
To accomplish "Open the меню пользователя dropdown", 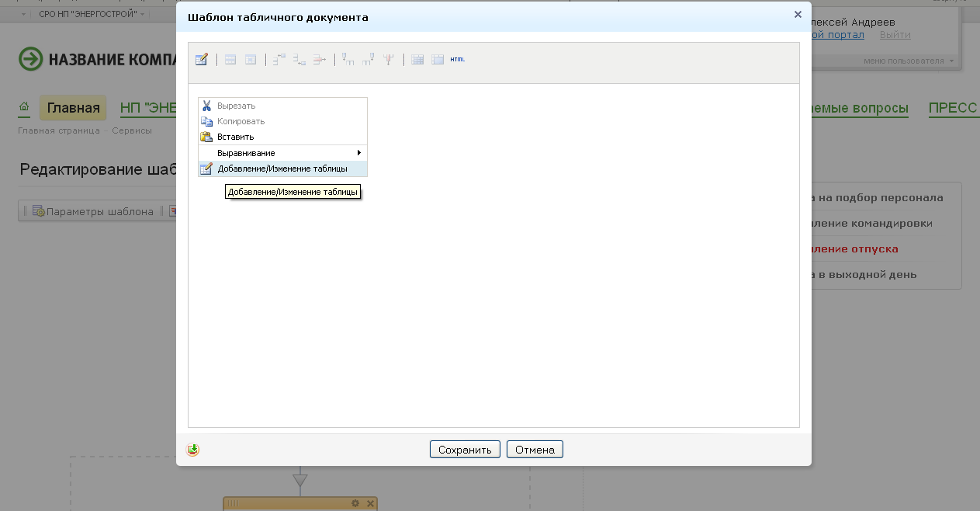I will (909, 61).
